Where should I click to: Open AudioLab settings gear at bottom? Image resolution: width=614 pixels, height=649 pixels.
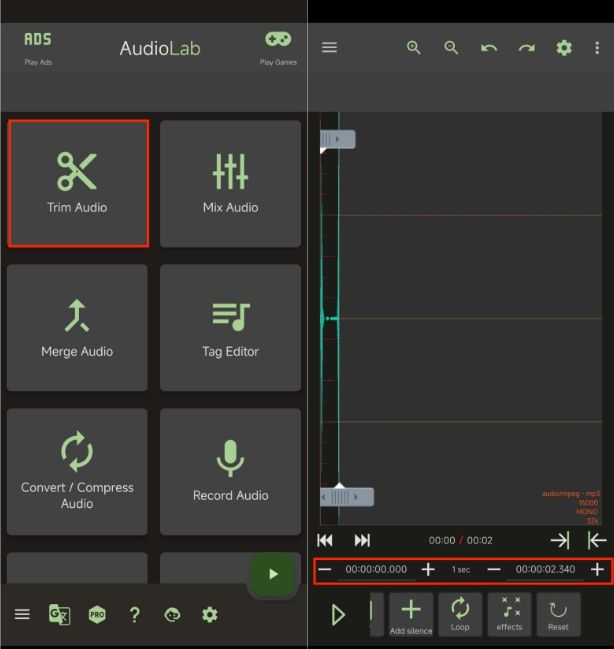click(209, 615)
